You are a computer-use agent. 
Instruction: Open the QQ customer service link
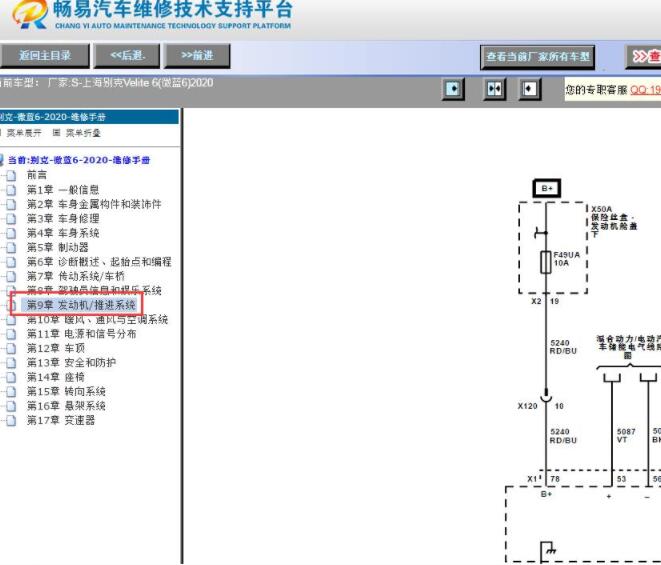[645, 89]
